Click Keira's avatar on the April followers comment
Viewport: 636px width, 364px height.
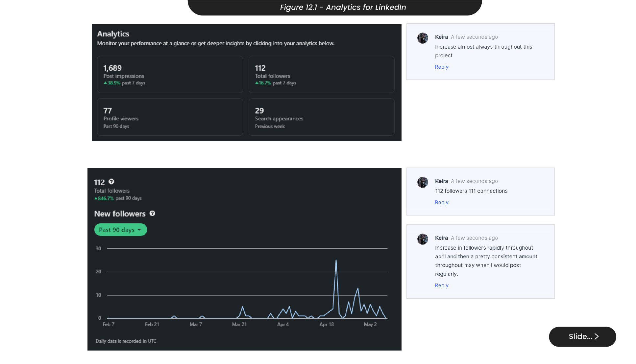tap(423, 239)
